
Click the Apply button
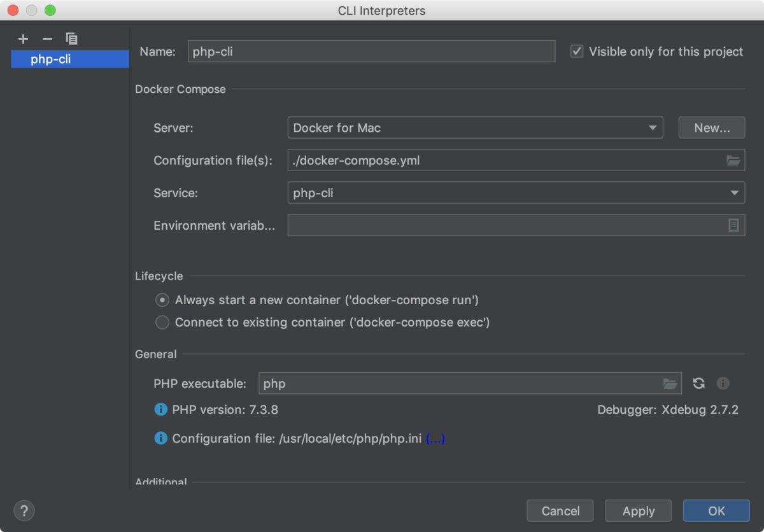pos(639,511)
